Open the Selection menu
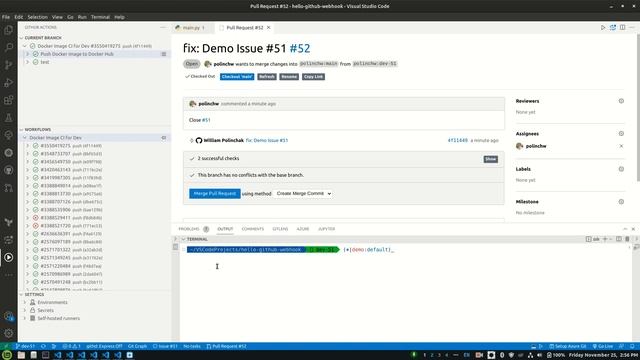Image resolution: width=640 pixels, height=360 pixels. click(x=38, y=17)
